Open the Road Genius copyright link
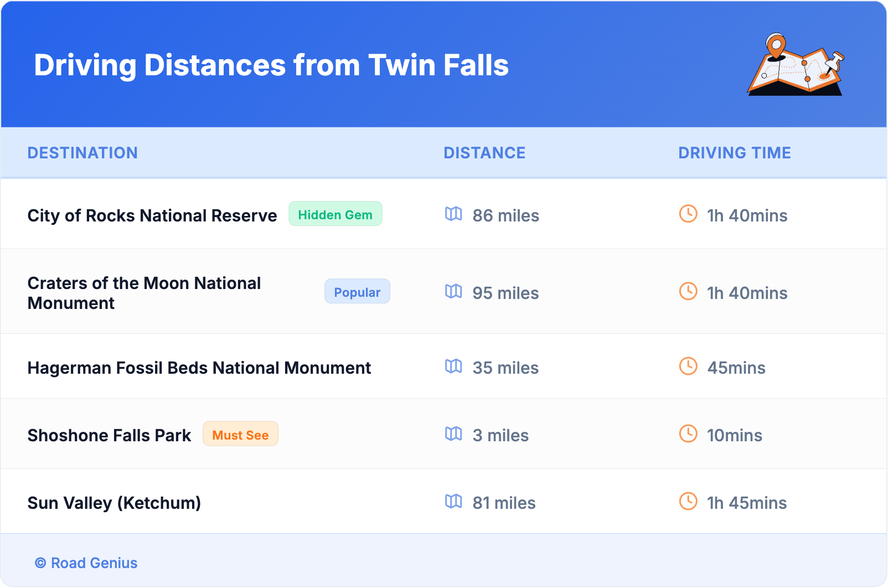 (86, 563)
